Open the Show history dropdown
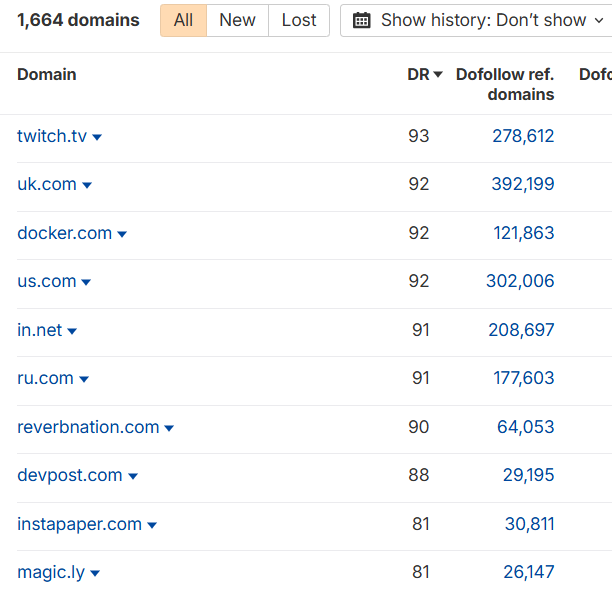 click(x=476, y=20)
